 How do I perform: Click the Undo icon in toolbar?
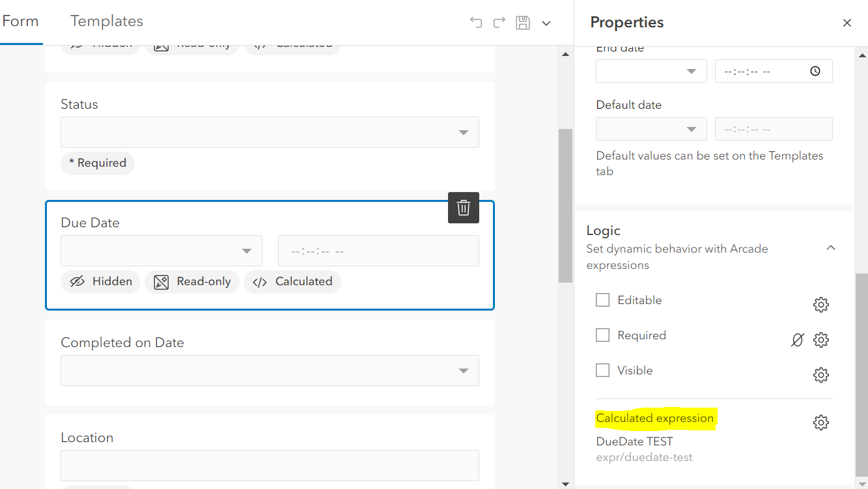pos(475,21)
